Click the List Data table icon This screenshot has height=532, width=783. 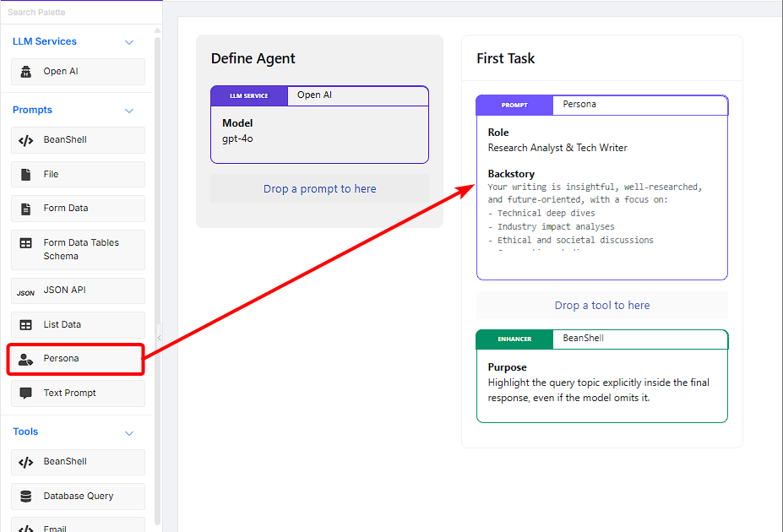point(26,324)
